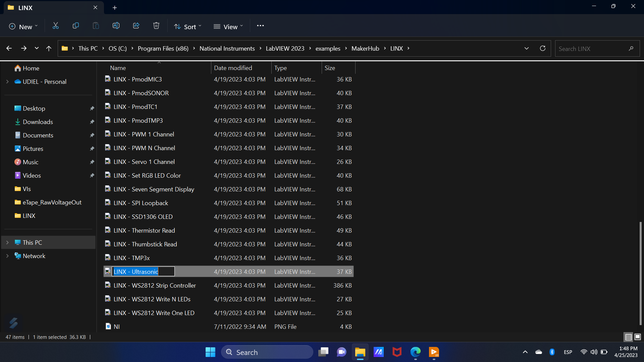
Task: Open the View dropdown menu
Action: (x=228, y=26)
